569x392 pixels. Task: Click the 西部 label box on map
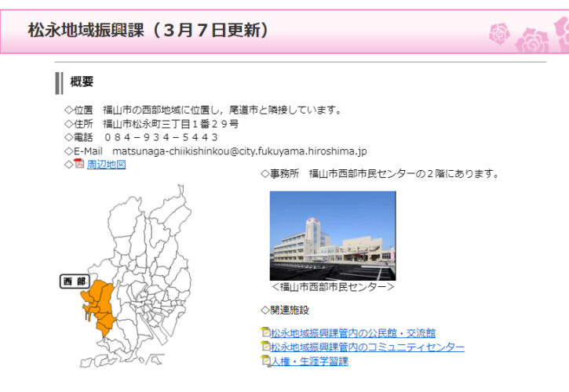pyautogui.click(x=75, y=281)
